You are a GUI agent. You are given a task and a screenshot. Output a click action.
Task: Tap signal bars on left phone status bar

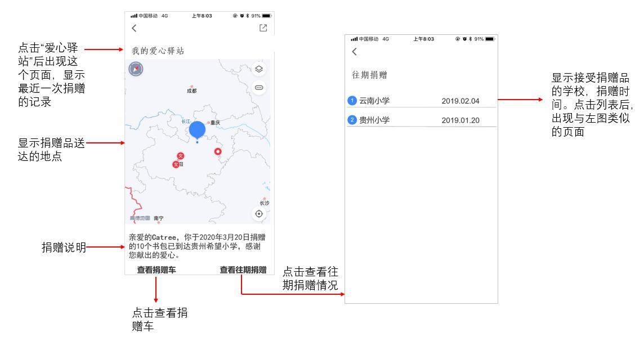(x=134, y=16)
